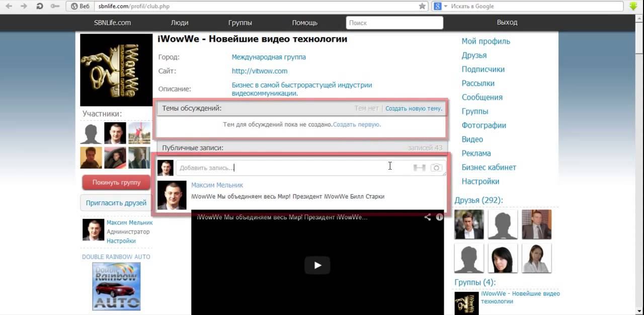Click the camera photo icon in post box
This screenshot has height=315, width=644.
point(436,168)
